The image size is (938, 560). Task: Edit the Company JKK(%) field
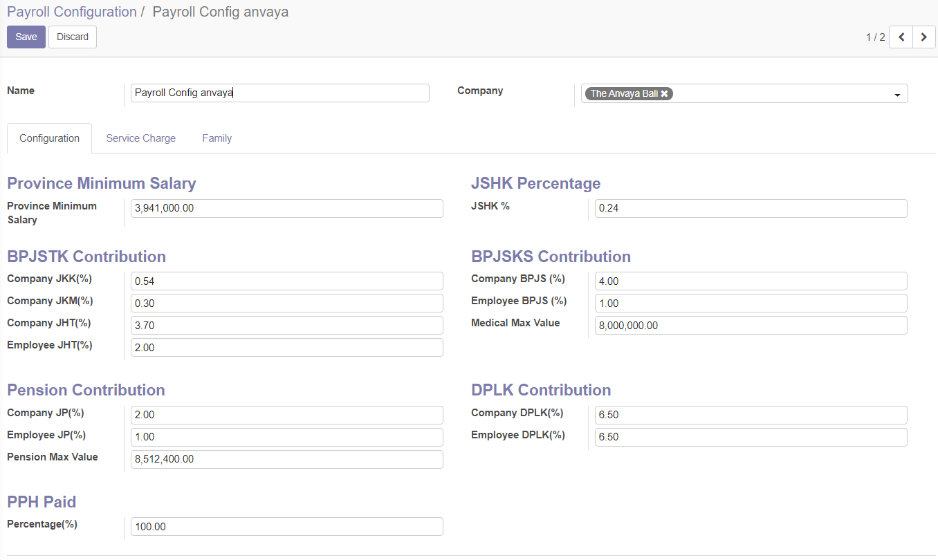pos(287,281)
